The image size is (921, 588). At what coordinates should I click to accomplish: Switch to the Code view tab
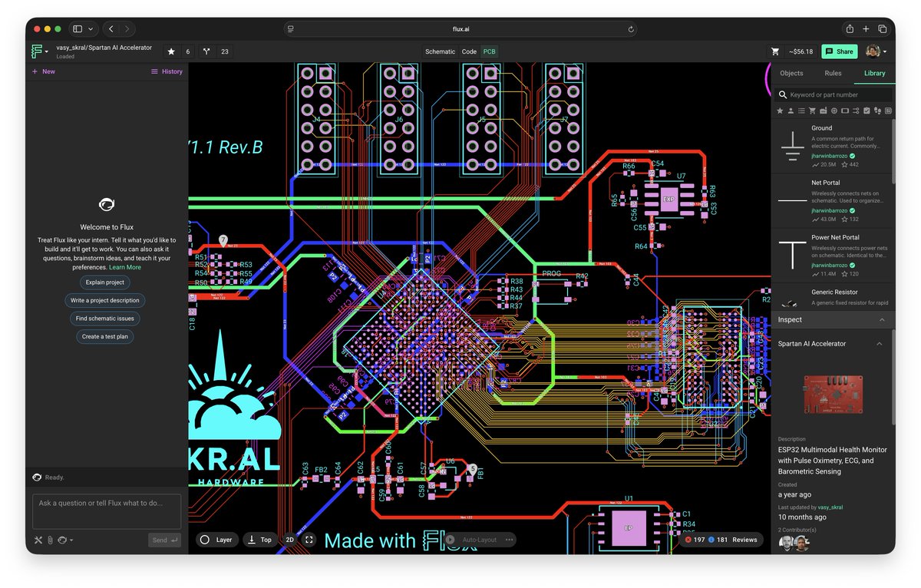pyautogui.click(x=469, y=51)
